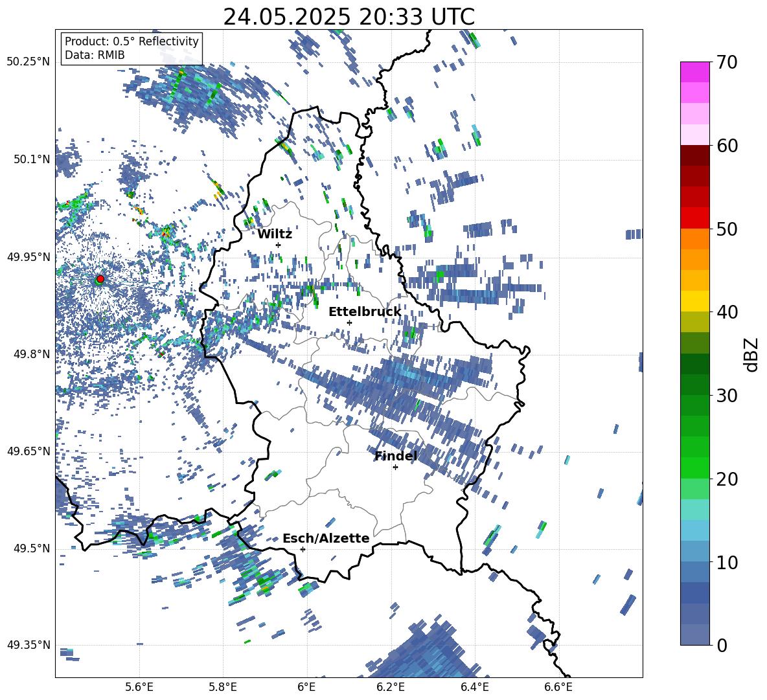Click the grey-blue swatch just above 0
The width and height of the screenshot is (767, 700).
pos(694,635)
